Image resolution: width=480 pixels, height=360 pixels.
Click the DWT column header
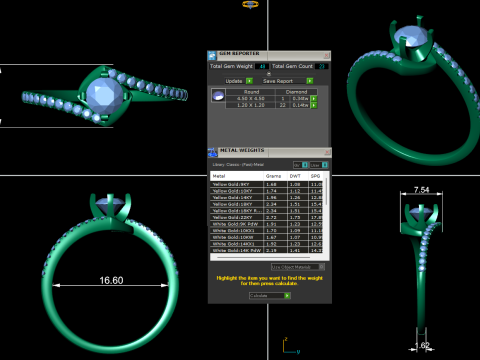tap(298, 176)
